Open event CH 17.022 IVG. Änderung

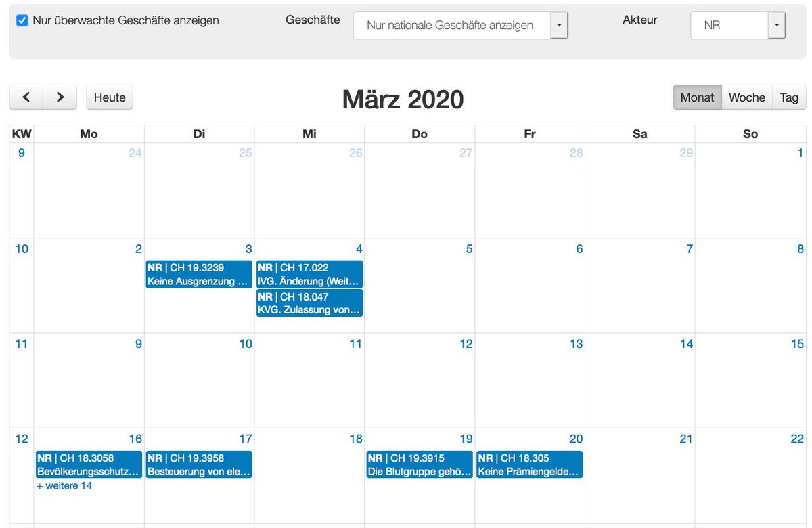[309, 274]
